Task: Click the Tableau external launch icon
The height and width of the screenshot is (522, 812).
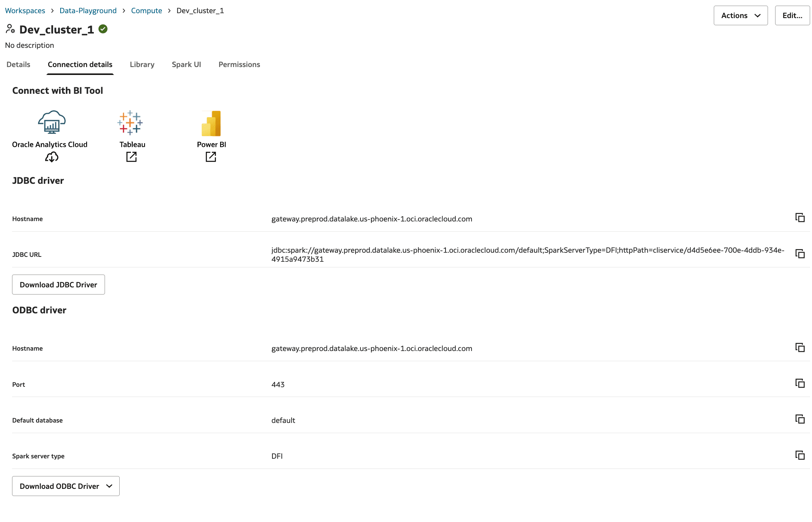Action: (x=131, y=157)
